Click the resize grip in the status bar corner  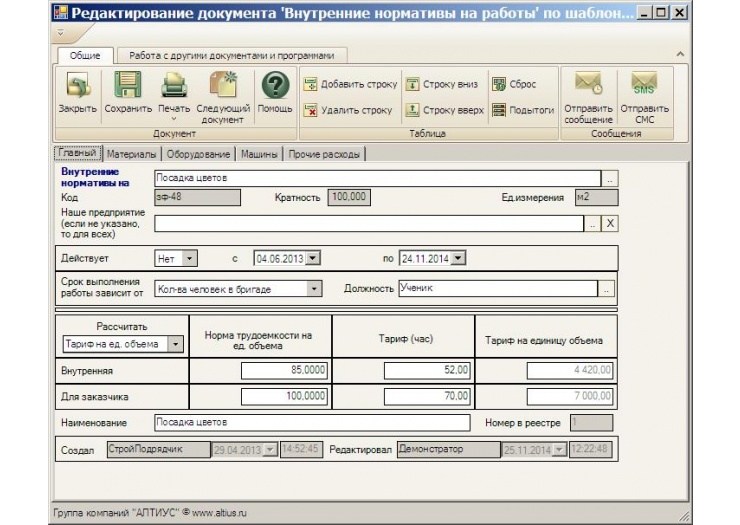coord(684,516)
